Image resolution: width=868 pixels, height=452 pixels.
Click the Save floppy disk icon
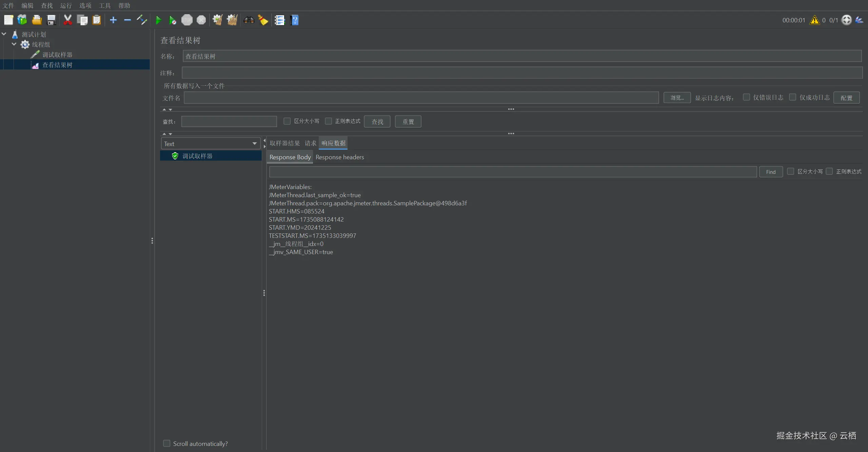pyautogui.click(x=51, y=20)
